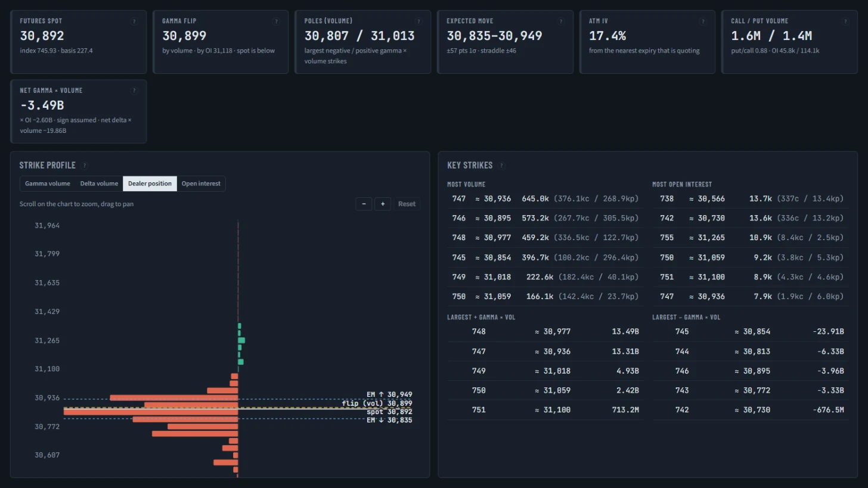
Task: Click the 4.93B positive gamma row
Action: (545, 371)
